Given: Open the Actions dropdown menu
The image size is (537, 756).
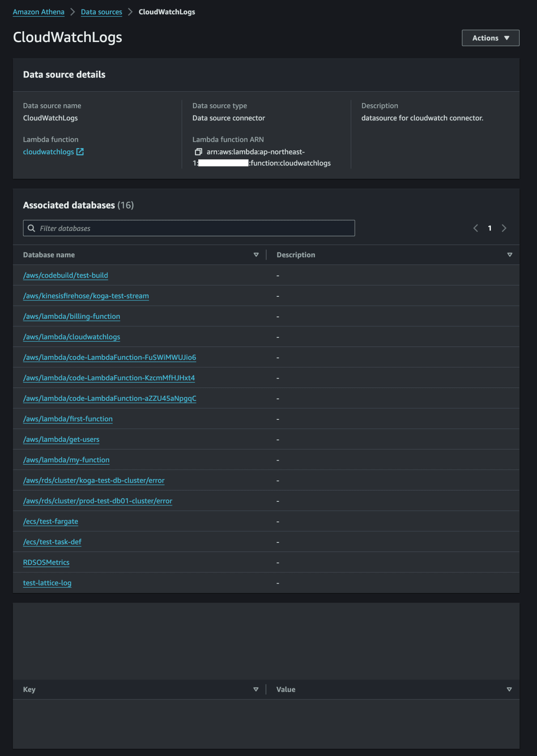Looking at the screenshot, I should [x=490, y=38].
